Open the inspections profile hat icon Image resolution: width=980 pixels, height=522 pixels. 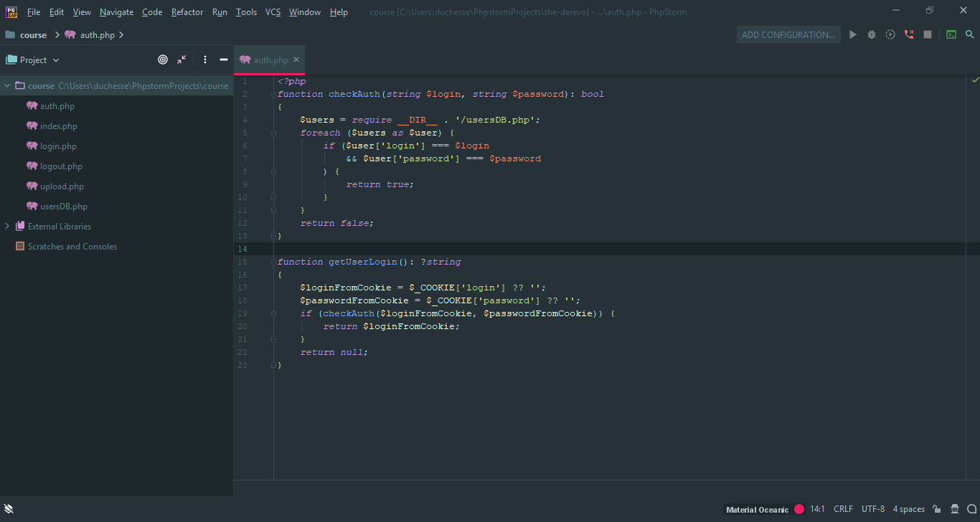pyautogui.click(x=955, y=509)
